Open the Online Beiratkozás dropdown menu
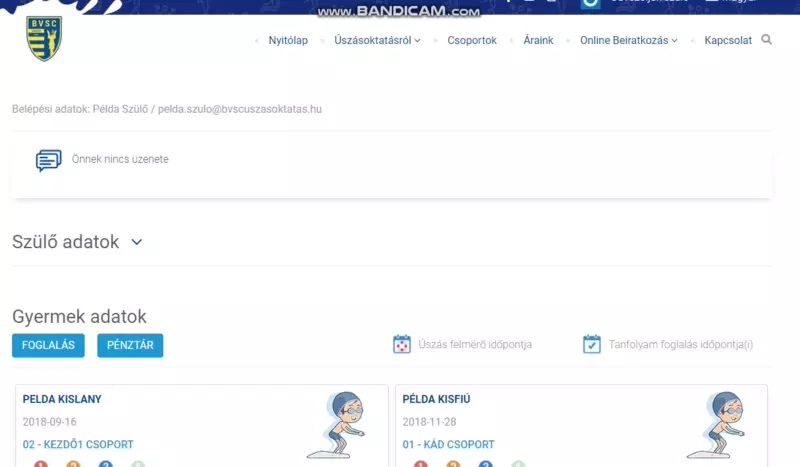The height and width of the screenshot is (467, 800). 628,41
